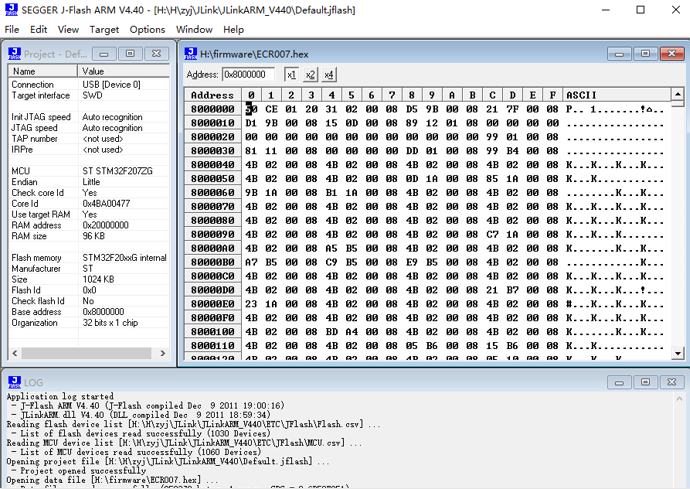Open the File menu
This screenshot has height=489, width=690.
pyautogui.click(x=12, y=29)
